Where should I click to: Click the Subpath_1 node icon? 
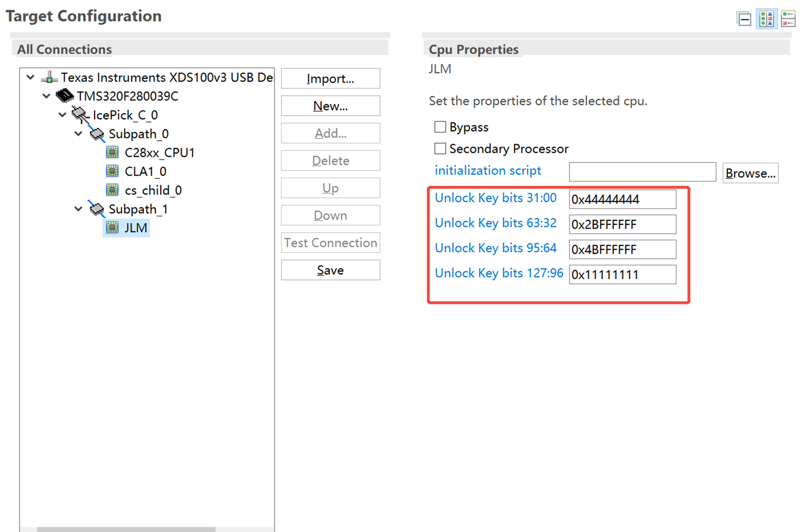[x=97, y=209]
